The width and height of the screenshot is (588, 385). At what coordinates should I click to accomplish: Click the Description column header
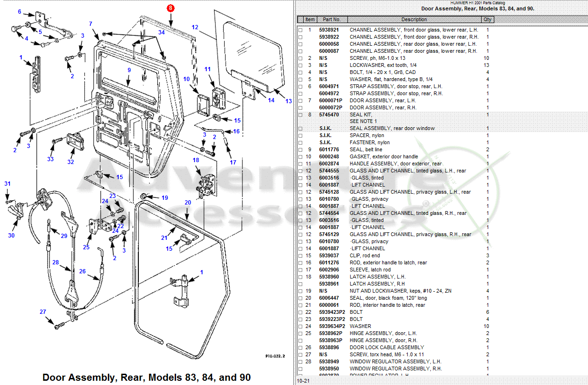click(414, 20)
